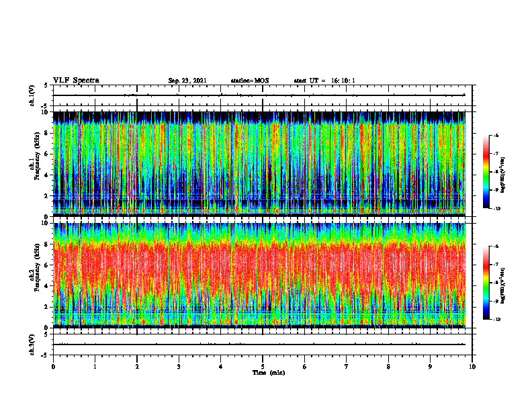Click the ch.2 color bar log(PSD) label
Image resolution: width=532 pixels, height=411 pixels.
click(503, 285)
